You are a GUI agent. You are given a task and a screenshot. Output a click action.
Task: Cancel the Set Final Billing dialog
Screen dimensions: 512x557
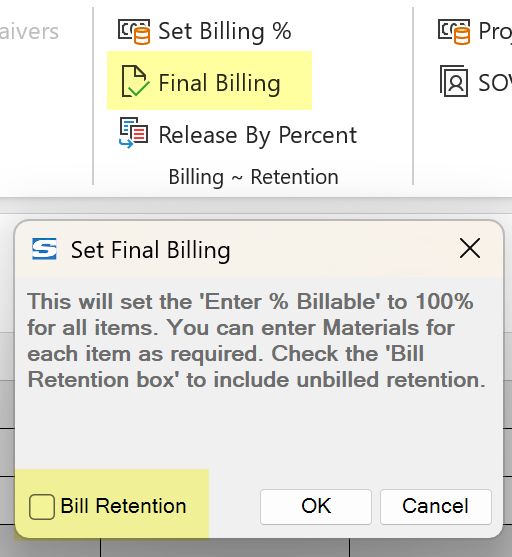tap(436, 507)
